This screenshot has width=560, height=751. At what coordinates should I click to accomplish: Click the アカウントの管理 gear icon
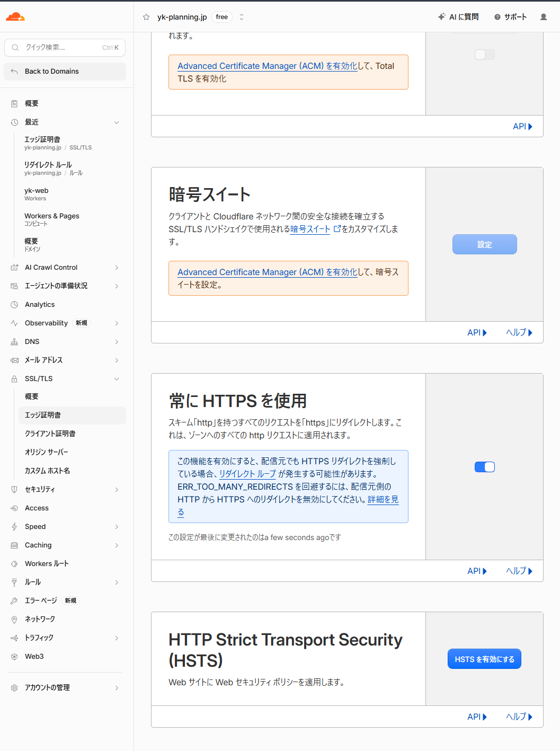click(x=14, y=688)
